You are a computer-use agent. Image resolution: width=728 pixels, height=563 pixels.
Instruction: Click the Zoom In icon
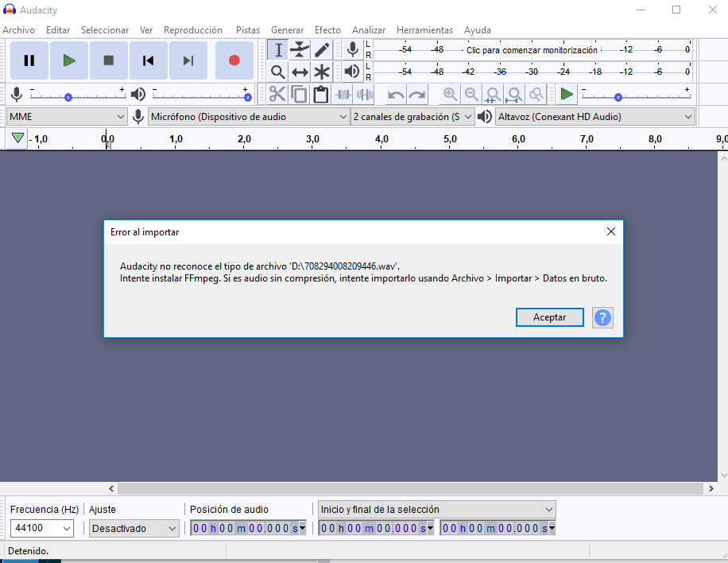click(x=450, y=95)
